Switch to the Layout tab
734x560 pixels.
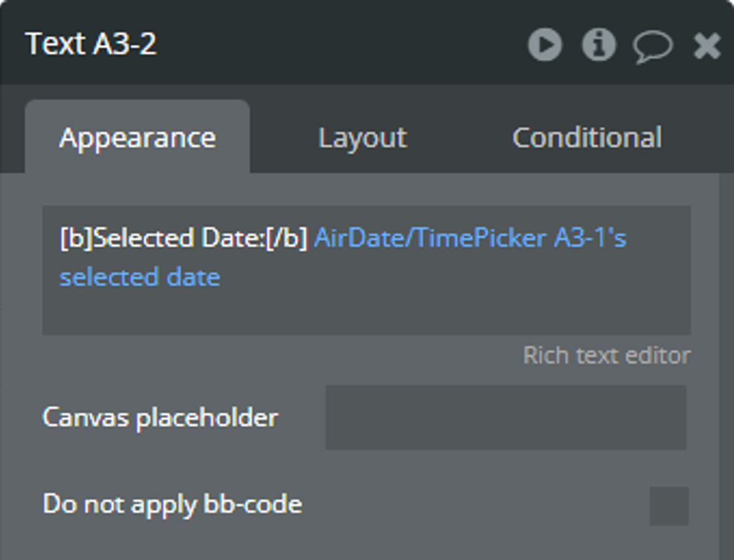(x=362, y=137)
